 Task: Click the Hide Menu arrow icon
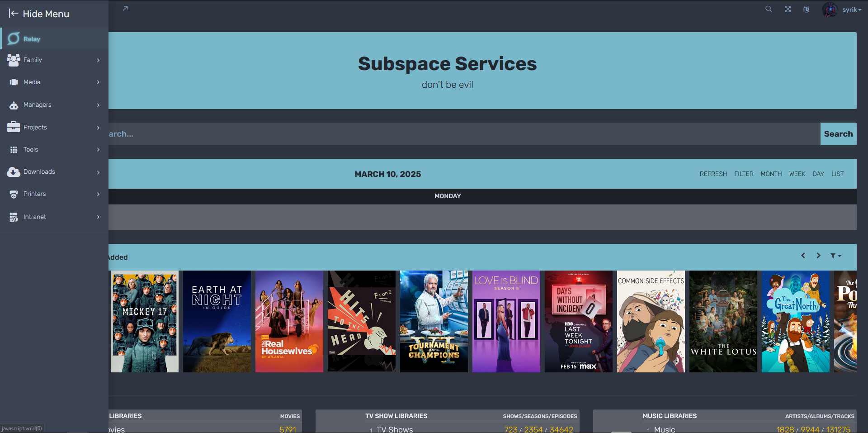[14, 14]
